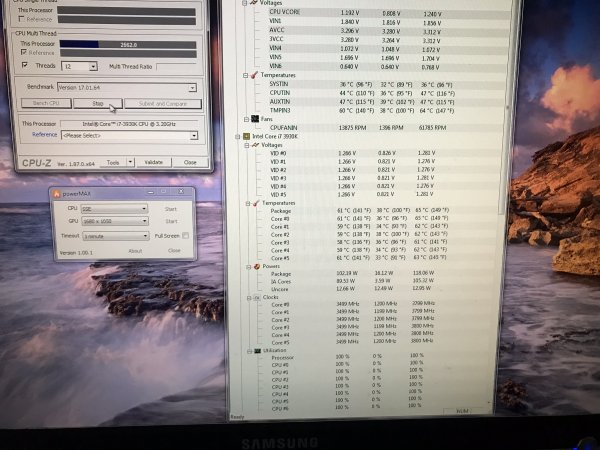Collapse the Fans node
The image size is (600, 450).
(x=246, y=119)
